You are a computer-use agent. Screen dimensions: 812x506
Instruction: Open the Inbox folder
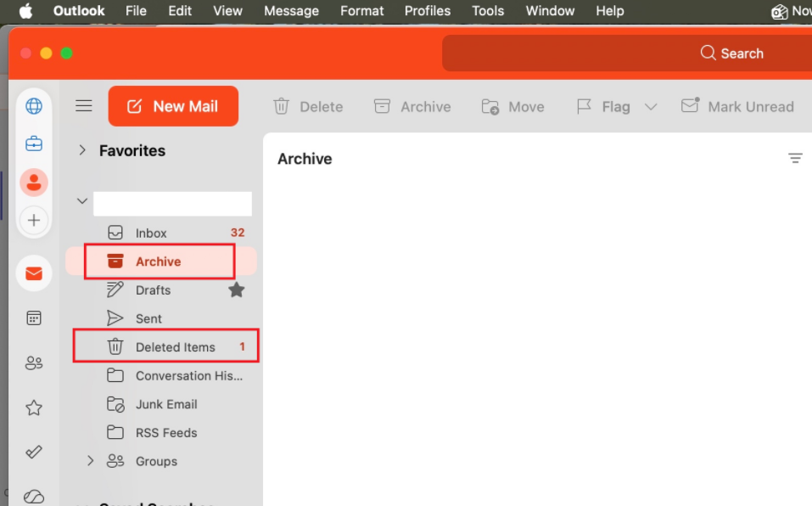coord(161,233)
